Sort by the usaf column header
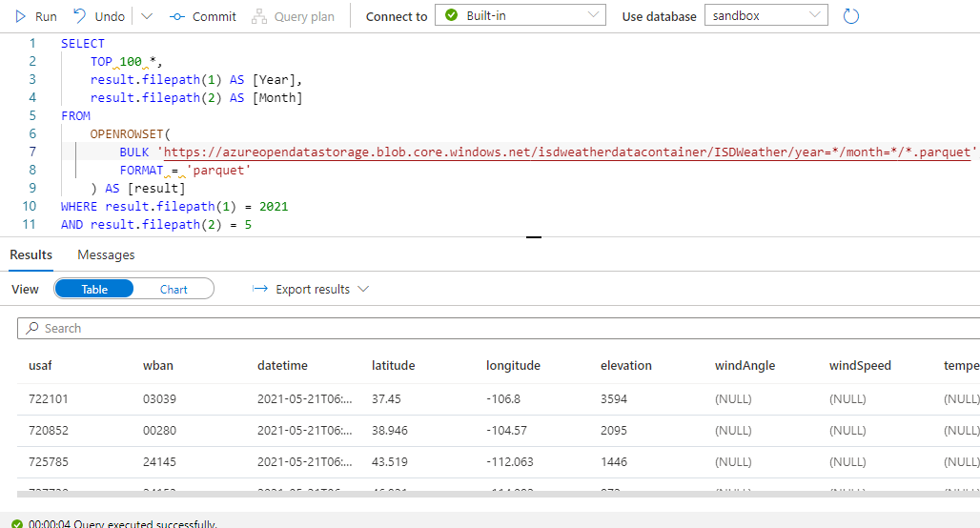The image size is (980, 528). [40, 366]
